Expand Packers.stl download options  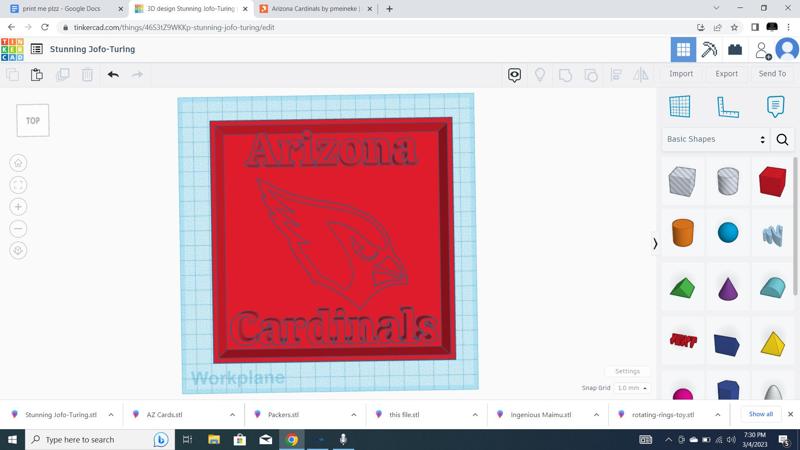point(354,415)
